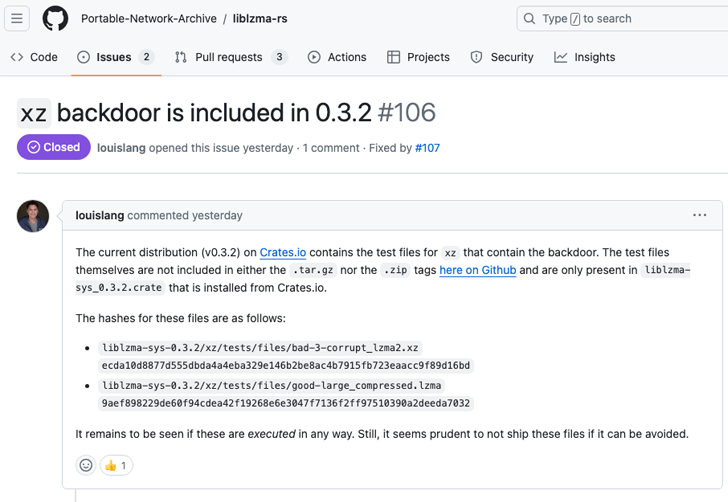The height and width of the screenshot is (502, 728).
Task: Click the '.zip' inline code text
Action: coord(395,270)
